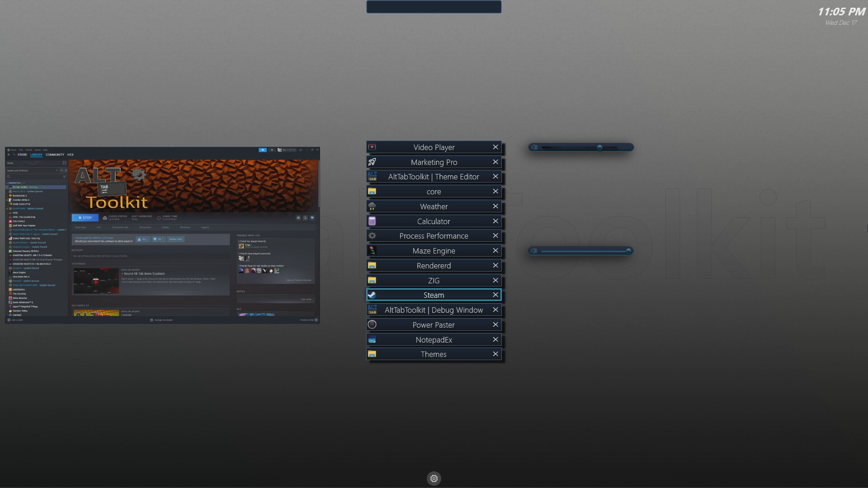Click the Steam icon in the Steam row
This screenshot has height=488, width=868.
(x=372, y=295)
